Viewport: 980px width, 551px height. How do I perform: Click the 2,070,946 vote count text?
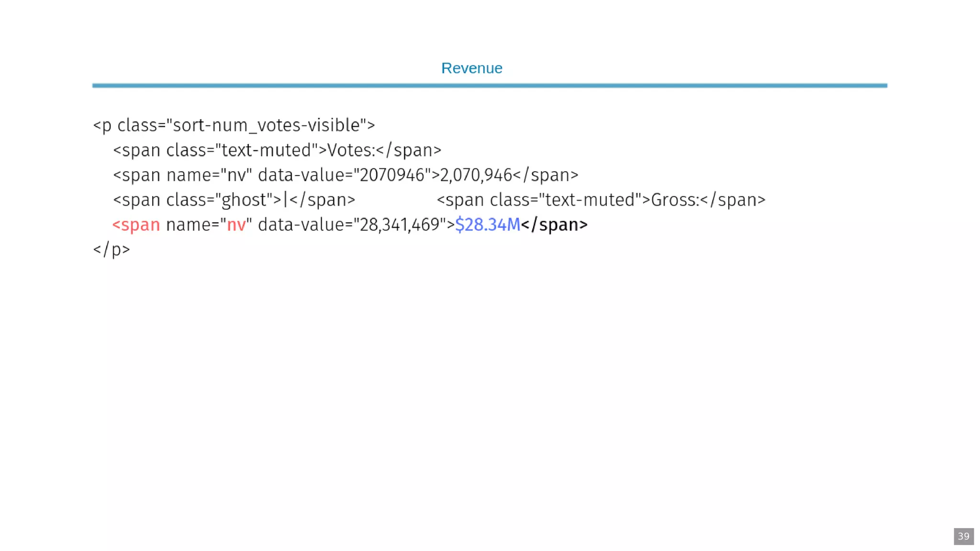point(476,175)
